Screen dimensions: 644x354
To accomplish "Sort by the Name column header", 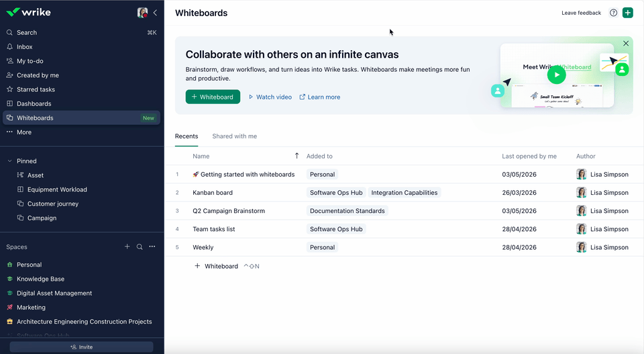I will (x=201, y=157).
